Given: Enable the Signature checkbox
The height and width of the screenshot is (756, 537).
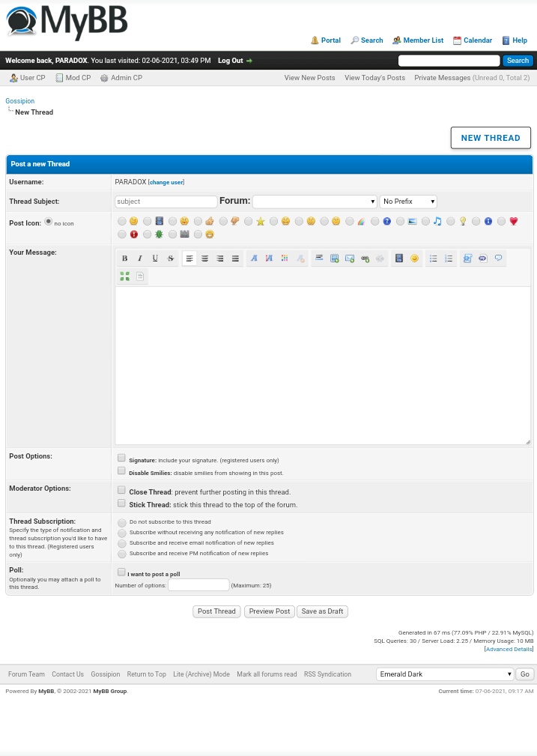Looking at the screenshot, I should point(121,458).
